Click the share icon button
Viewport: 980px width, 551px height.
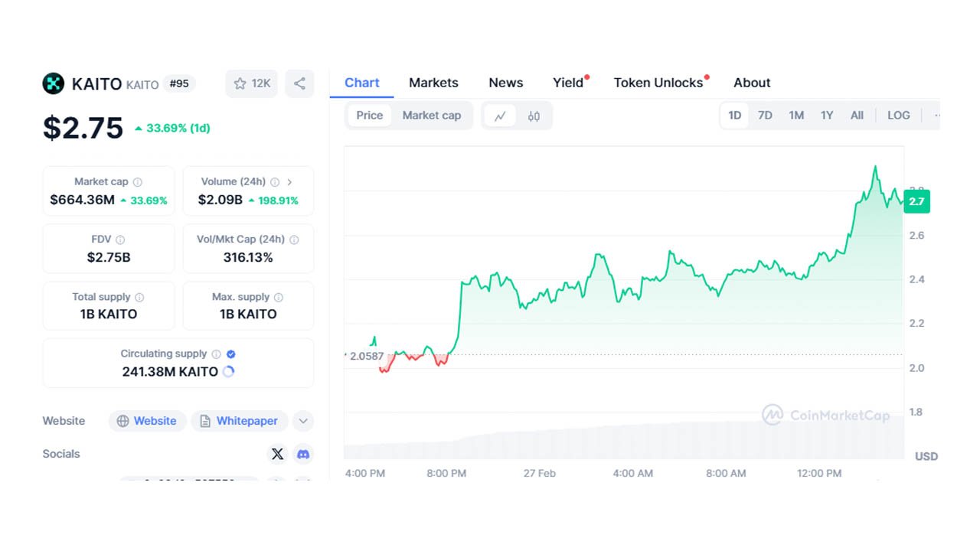click(x=299, y=83)
